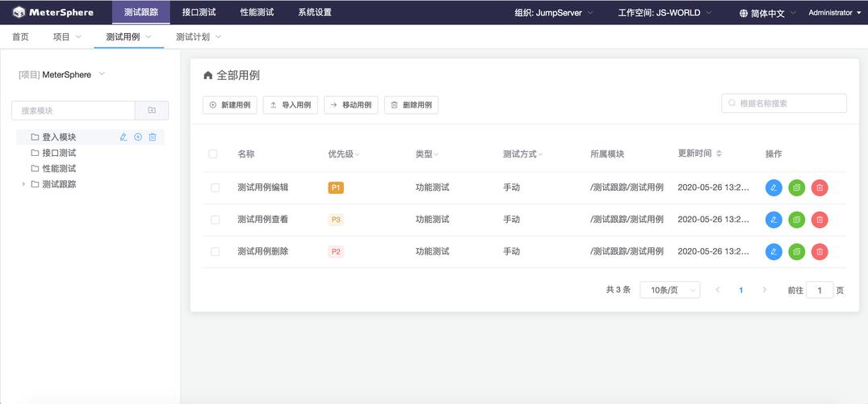
Task: Edit the 测试用例编辑 row
Action: tap(774, 188)
